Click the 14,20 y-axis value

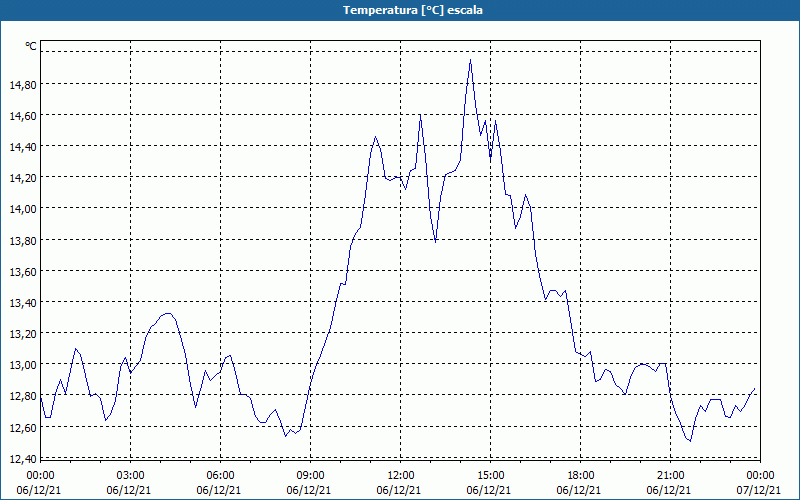pos(23,179)
